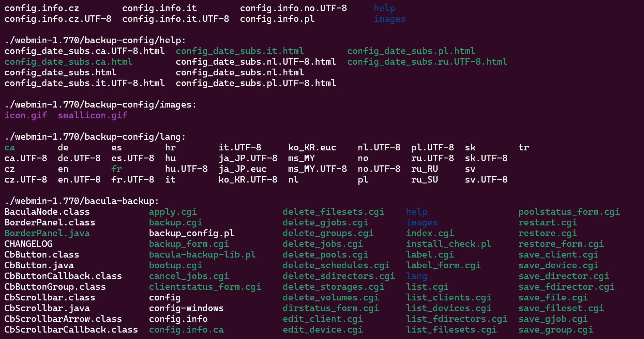Image resolution: width=644 pixels, height=339 pixels.
Task: Click the CHANGELOG file entry
Action: pos(29,244)
